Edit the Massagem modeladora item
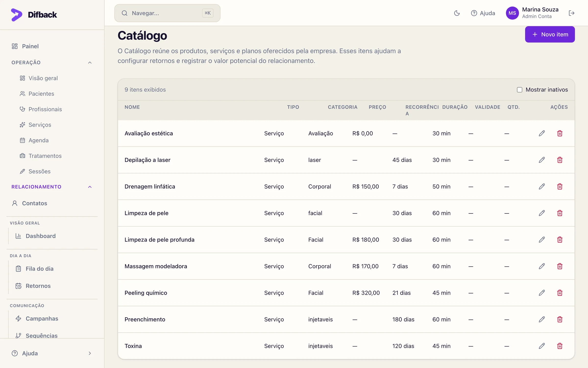 pyautogui.click(x=542, y=266)
